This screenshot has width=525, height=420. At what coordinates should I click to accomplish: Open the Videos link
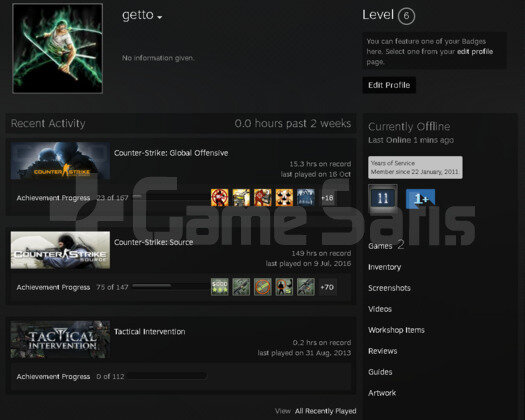pos(380,309)
